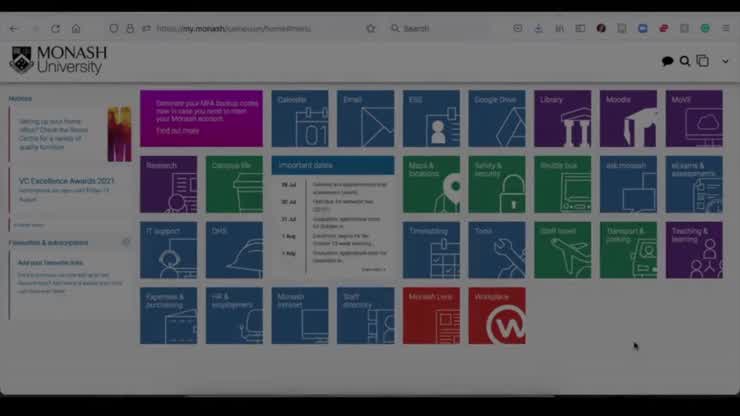Open the Staff travel tile
Viewport: 740px width, 416px height.
click(563, 250)
